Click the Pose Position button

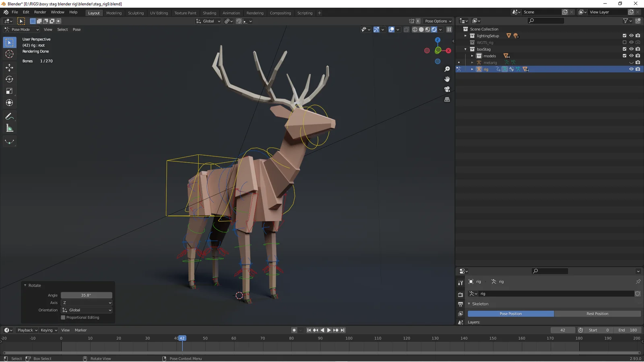(510, 314)
